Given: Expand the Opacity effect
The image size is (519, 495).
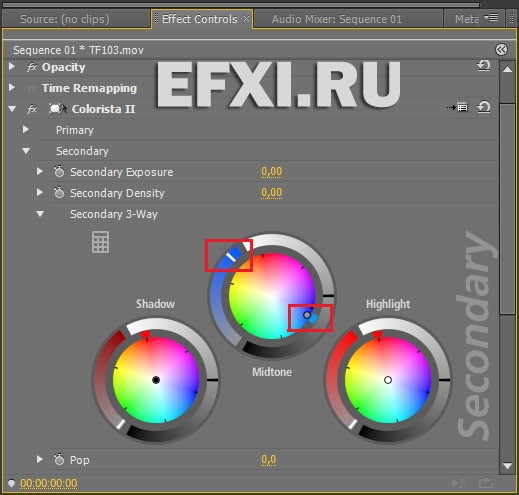Looking at the screenshot, I should (x=12, y=66).
